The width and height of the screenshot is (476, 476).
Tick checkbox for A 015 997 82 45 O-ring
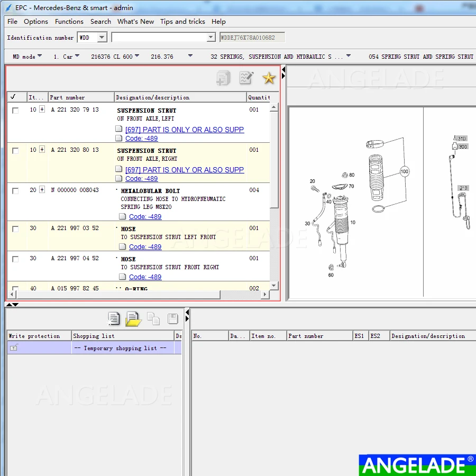[15, 288]
